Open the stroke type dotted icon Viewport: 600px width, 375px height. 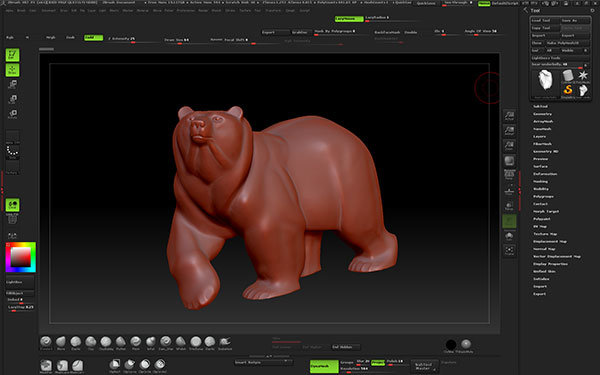12,152
